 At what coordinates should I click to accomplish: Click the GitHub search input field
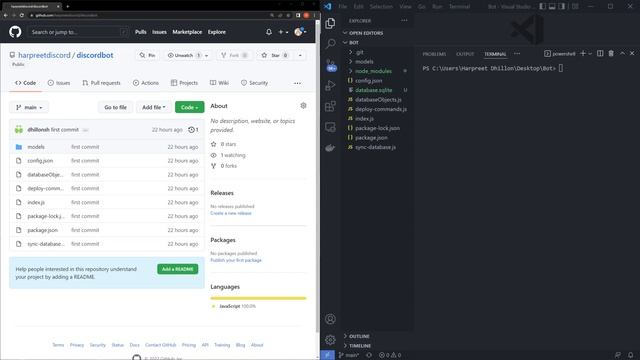tap(78, 32)
